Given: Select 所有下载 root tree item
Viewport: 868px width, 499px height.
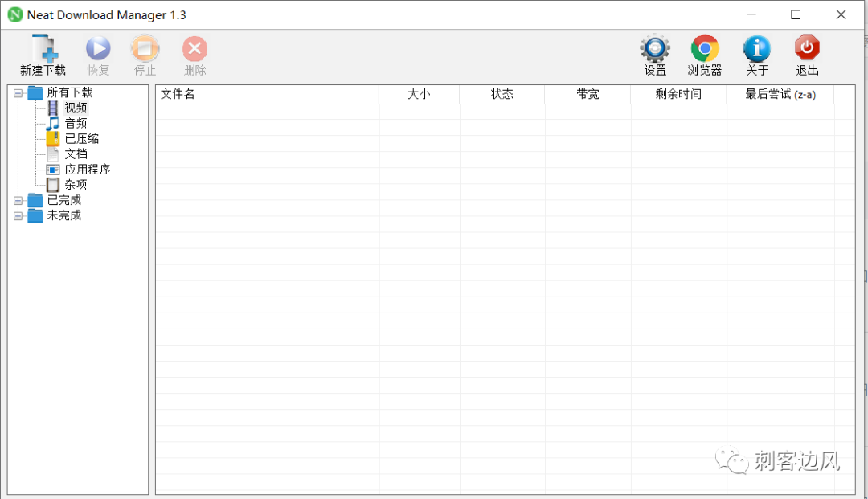Looking at the screenshot, I should (70, 92).
